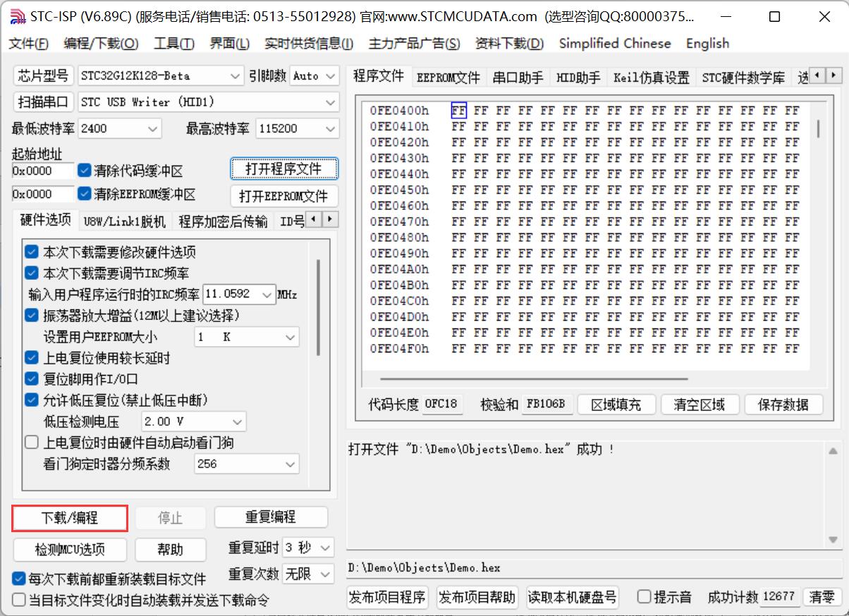Screen dimensions: 849x616
Task: Enable 提示音 checkbox
Action: 644,597
